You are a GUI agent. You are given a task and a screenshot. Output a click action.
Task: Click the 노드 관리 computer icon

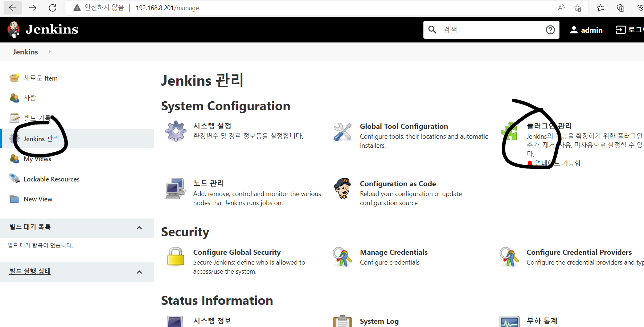pyautogui.click(x=176, y=188)
